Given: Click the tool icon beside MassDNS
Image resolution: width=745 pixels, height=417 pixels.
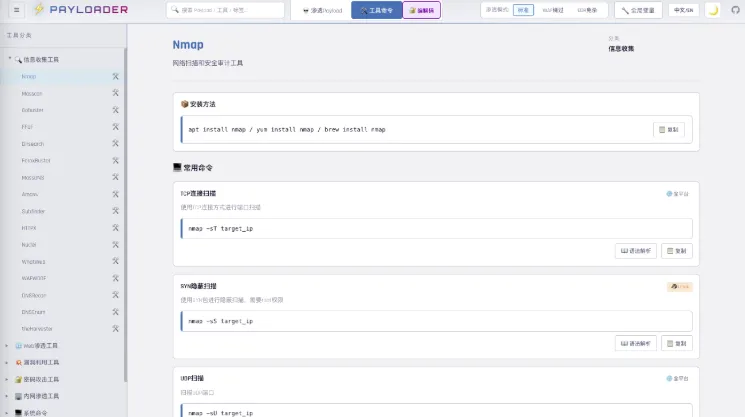Looking at the screenshot, I should coord(115,177).
